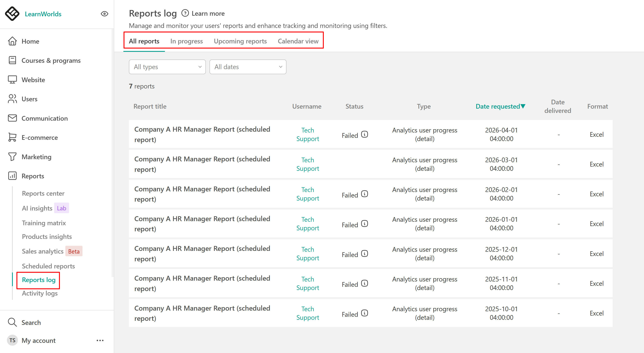Viewport: 644px width, 353px height.
Task: Switch to the In progress tab
Action: [x=187, y=41]
